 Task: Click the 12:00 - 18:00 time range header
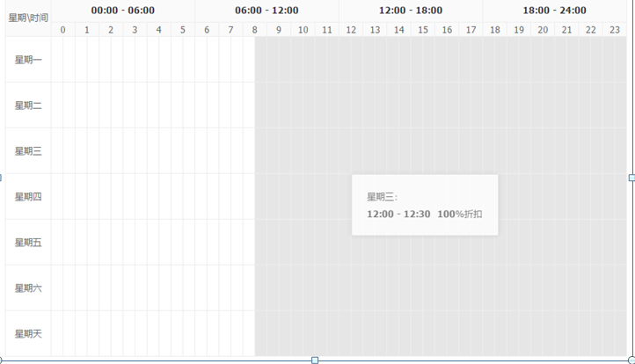(x=411, y=11)
